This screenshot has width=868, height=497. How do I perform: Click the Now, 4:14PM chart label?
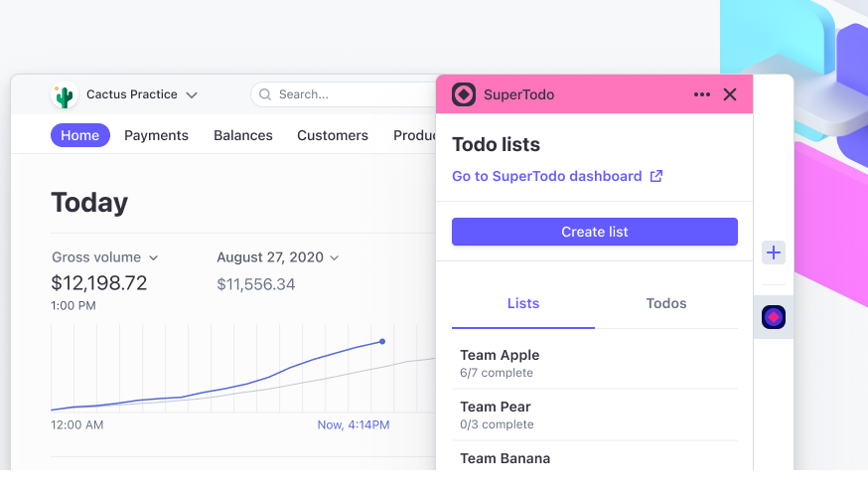(x=354, y=425)
